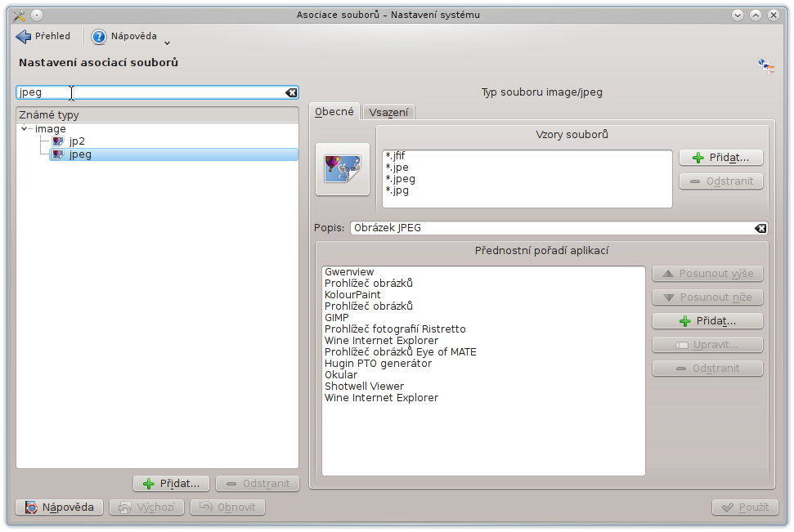Click the jp2 file type icon
Viewport: 794px width, 532px height.
(x=58, y=141)
